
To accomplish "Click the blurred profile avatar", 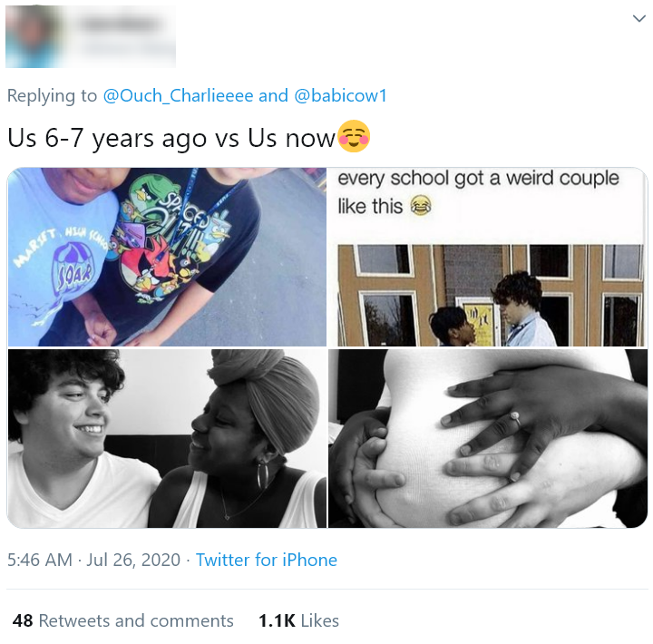I will click(34, 36).
